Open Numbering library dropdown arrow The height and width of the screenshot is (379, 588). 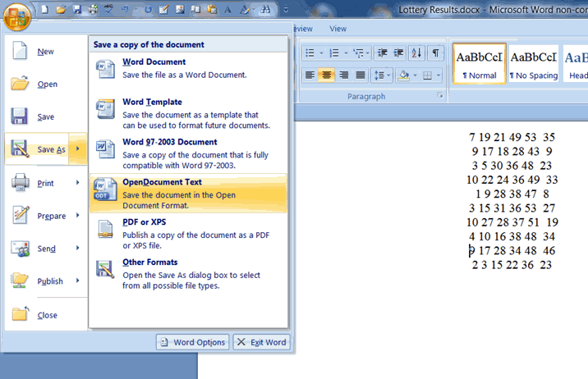pyautogui.click(x=346, y=53)
